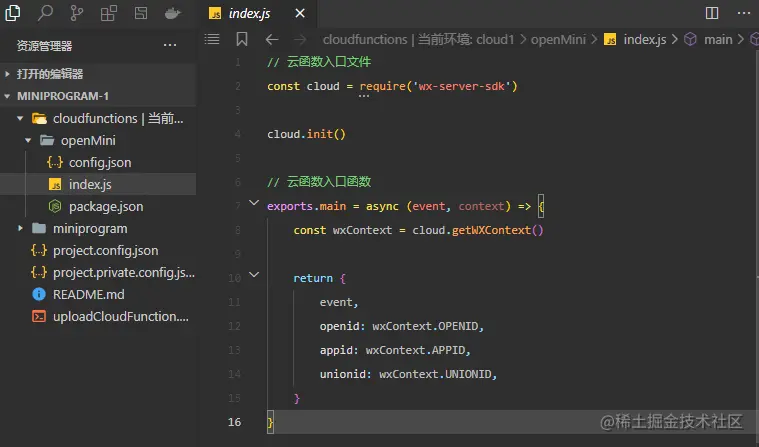
Task: Select index.js in the file tree
Action: pyautogui.click(x=98, y=184)
